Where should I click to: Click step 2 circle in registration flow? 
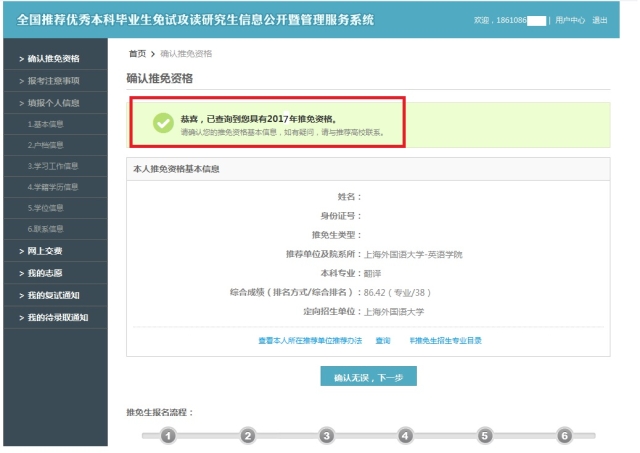[x=248, y=436]
